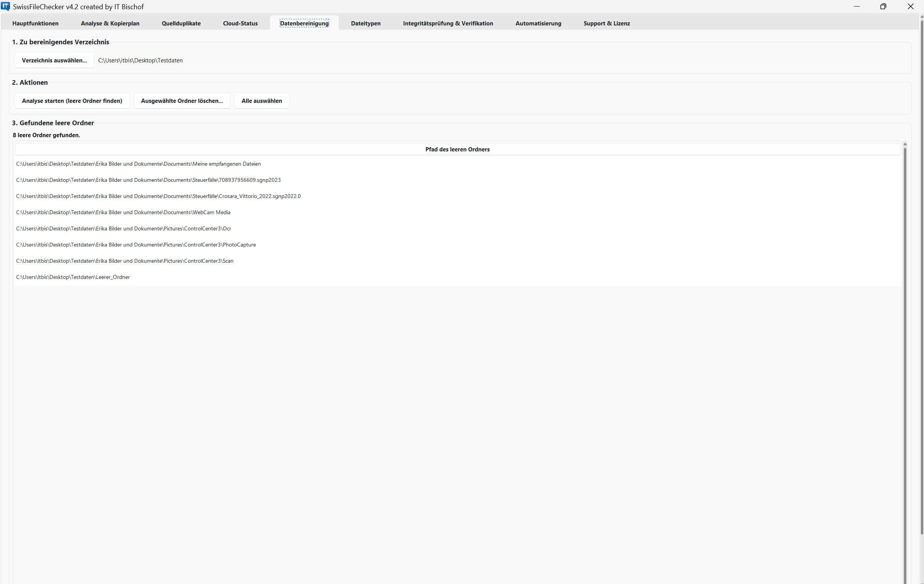The image size is (924, 584).
Task: Click Ausgewählte Ordner löschen button
Action: (x=182, y=101)
